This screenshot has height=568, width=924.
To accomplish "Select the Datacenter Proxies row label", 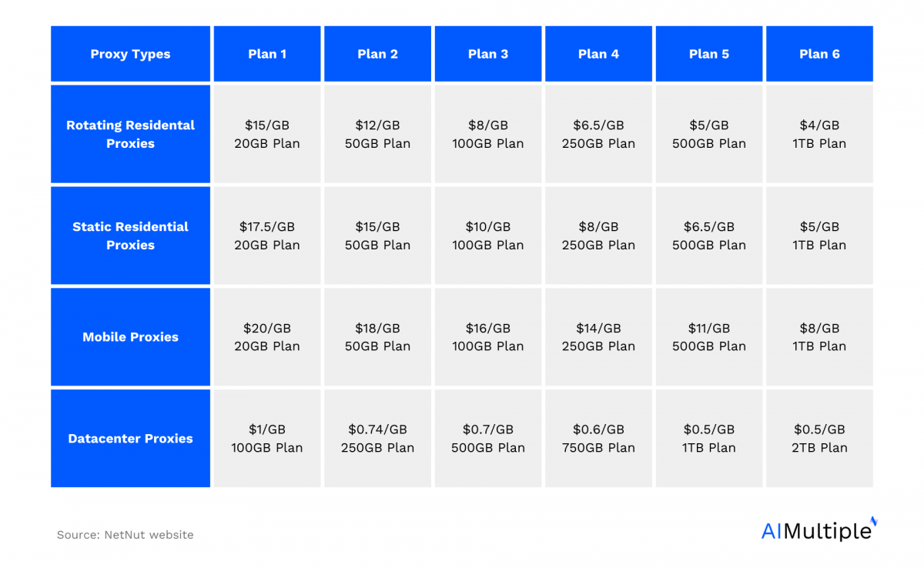I will coord(130,439).
